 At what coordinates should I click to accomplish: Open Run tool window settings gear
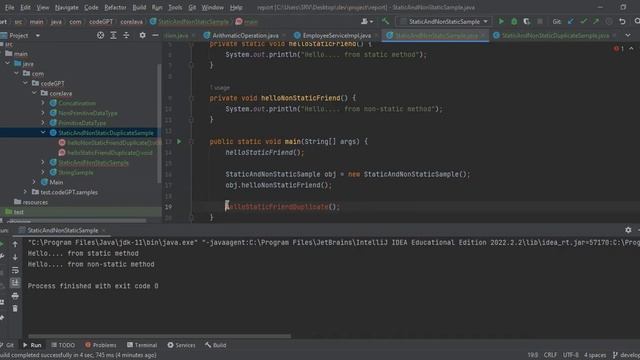pos(628,230)
